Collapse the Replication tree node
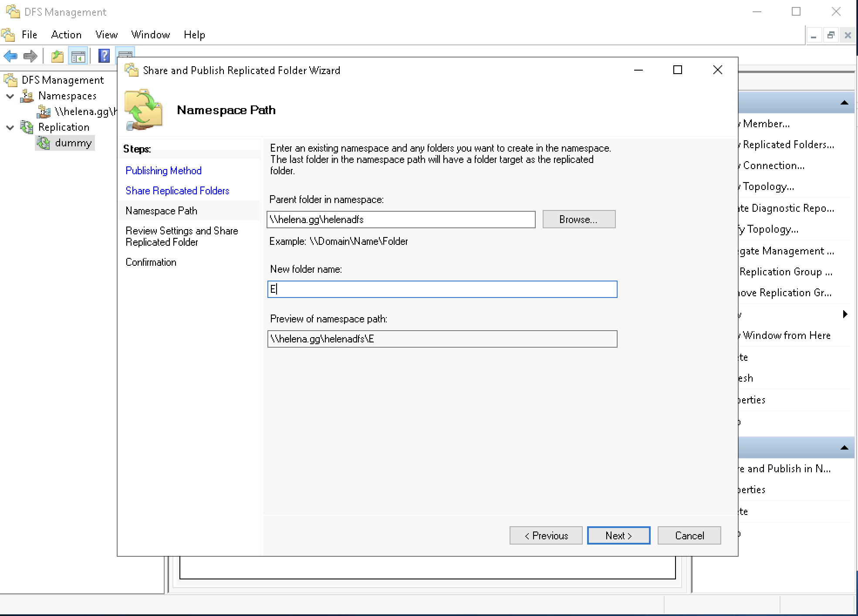 pyautogui.click(x=10, y=127)
